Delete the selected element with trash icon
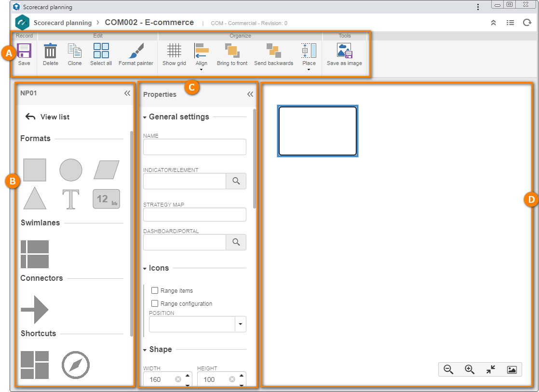This screenshot has width=539, height=392. click(51, 54)
